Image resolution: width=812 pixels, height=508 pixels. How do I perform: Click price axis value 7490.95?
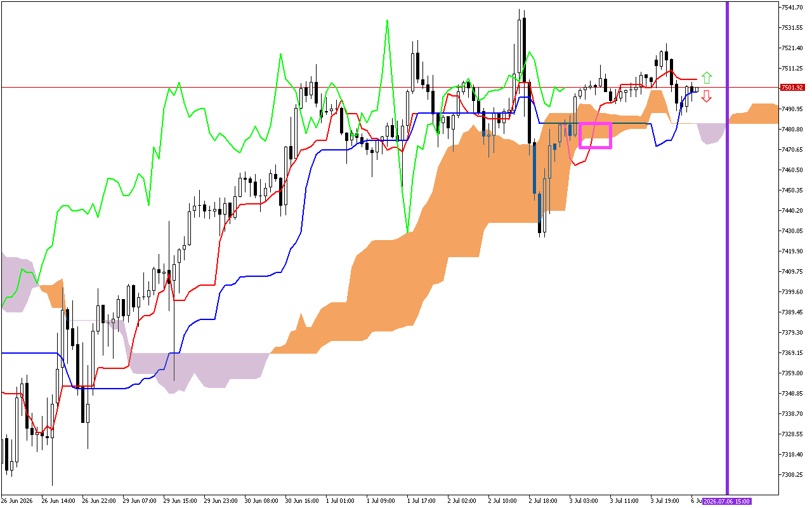(793, 109)
